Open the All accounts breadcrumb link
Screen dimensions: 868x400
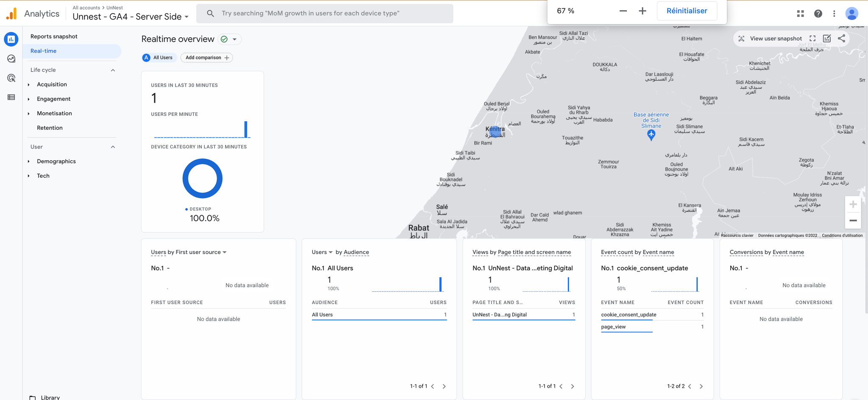pos(86,8)
